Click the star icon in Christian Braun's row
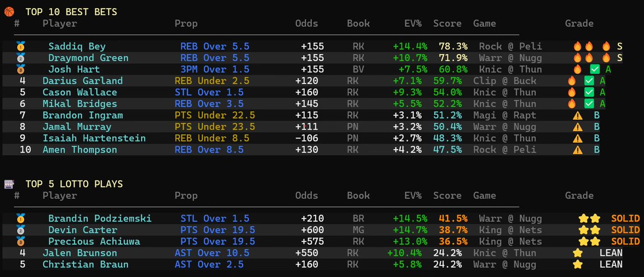The height and width of the screenshot is (277, 644). tap(577, 264)
